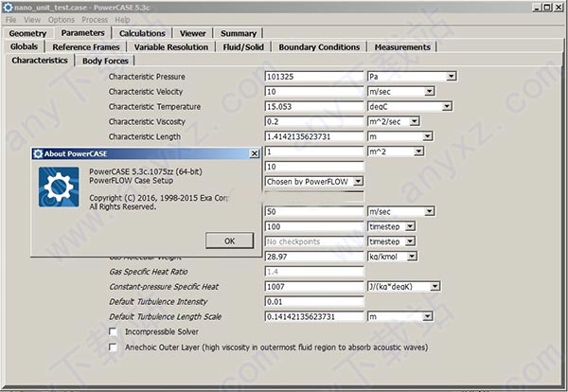Click the Copyright (C) 2016 text line
Viewport: 568px width, 392px height.
click(x=159, y=198)
